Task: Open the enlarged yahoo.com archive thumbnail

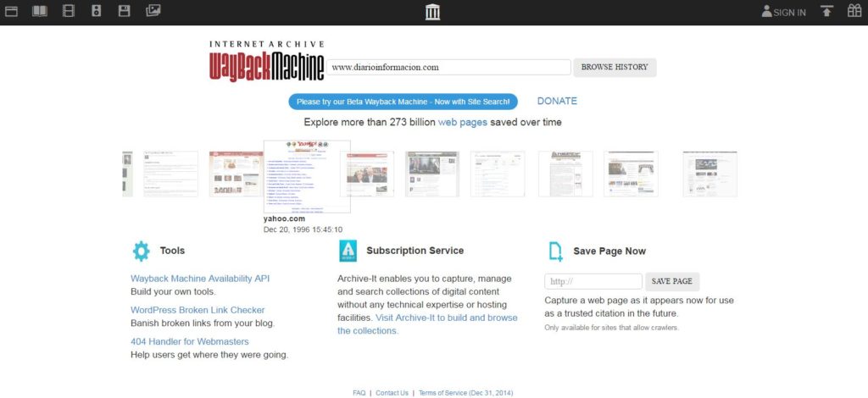Action: click(x=307, y=176)
